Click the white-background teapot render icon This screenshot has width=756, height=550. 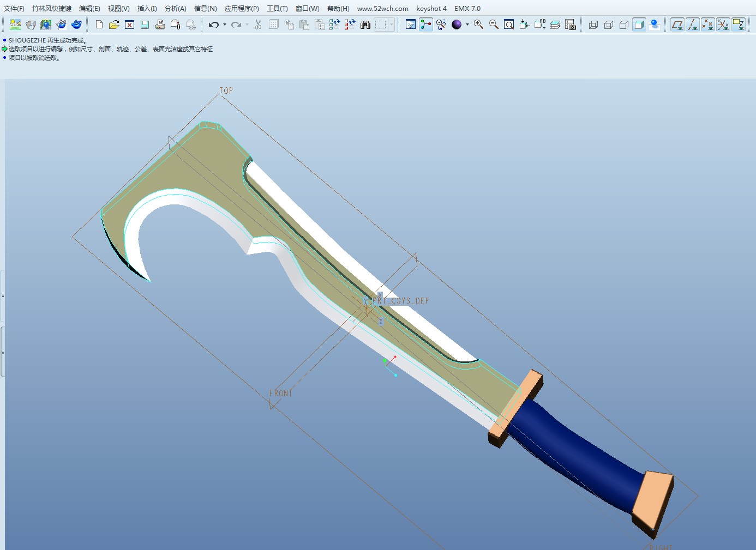(x=61, y=25)
